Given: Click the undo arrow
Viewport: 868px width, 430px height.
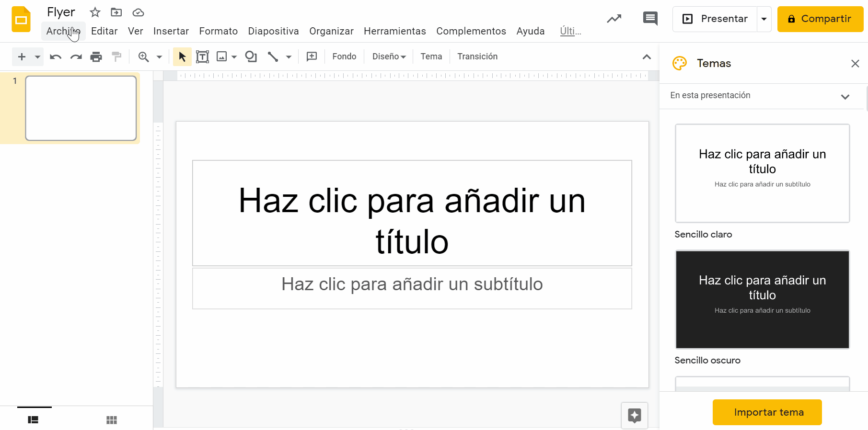Looking at the screenshot, I should click(x=56, y=57).
